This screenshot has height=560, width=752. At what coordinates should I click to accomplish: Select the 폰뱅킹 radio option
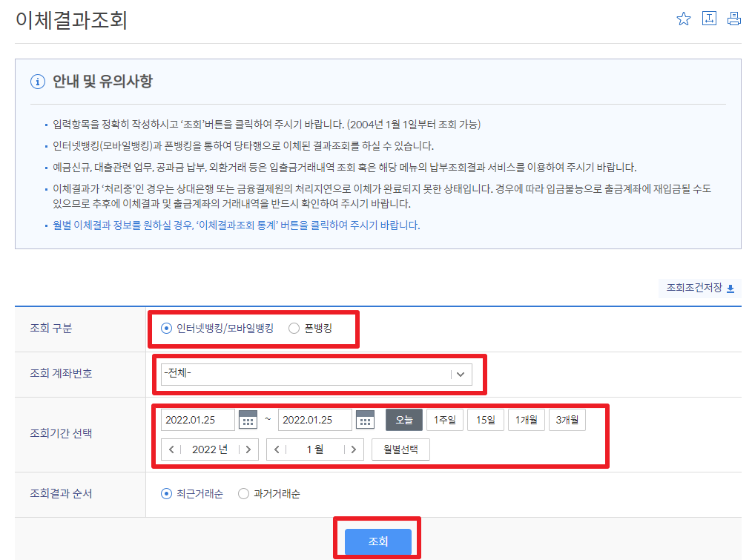pos(294,329)
